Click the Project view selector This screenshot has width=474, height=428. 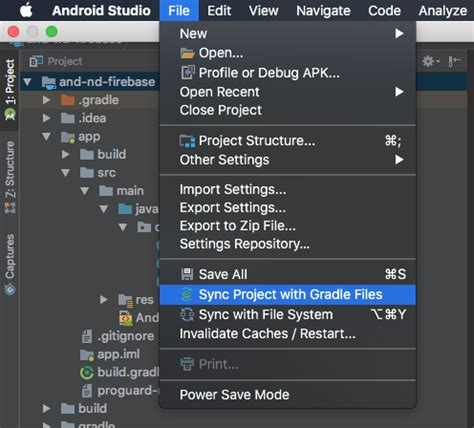click(x=55, y=61)
